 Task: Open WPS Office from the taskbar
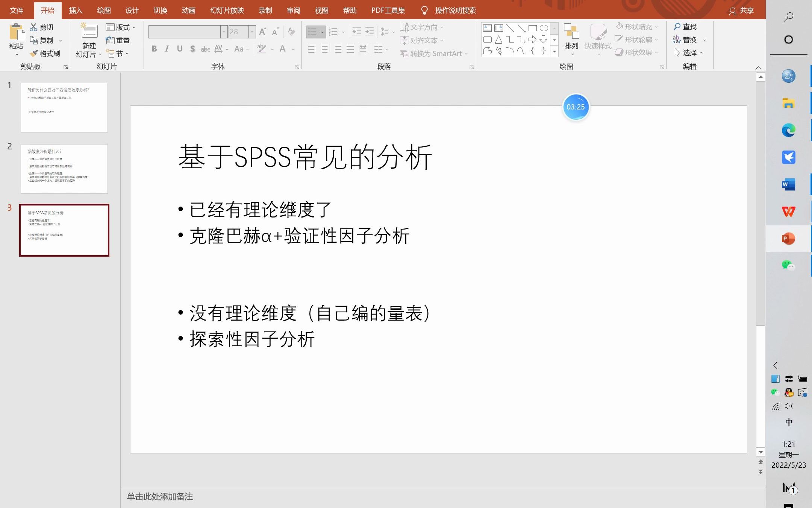coord(788,211)
